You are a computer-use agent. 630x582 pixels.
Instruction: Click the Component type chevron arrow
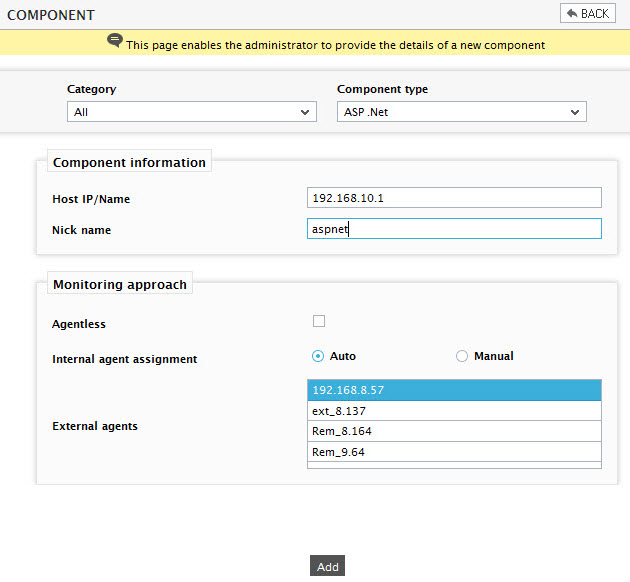575,112
